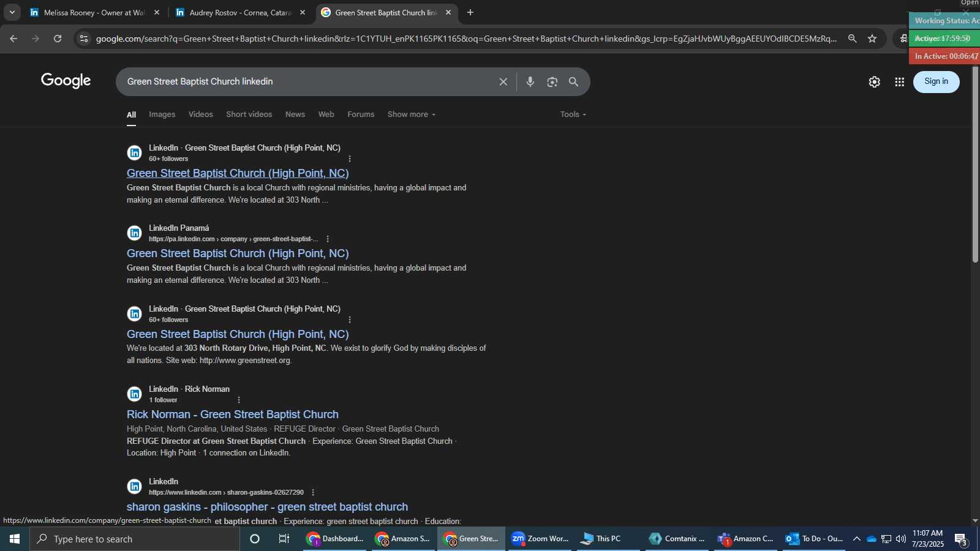The width and height of the screenshot is (980, 551).
Task: Open the zoom magnifier in address bar
Action: pyautogui.click(x=852, y=39)
